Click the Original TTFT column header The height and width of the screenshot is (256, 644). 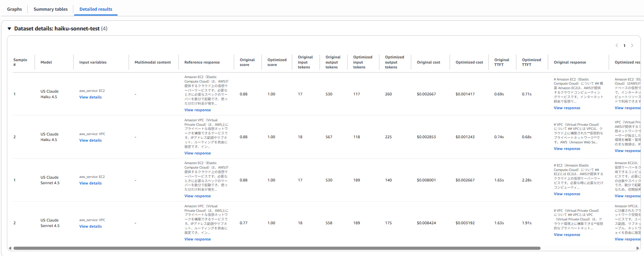[502, 62]
